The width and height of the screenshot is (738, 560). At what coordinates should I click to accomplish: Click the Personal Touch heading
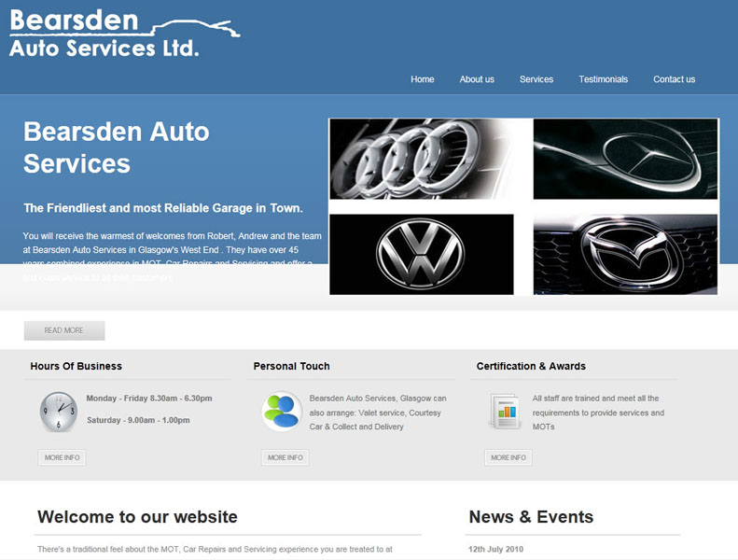[291, 366]
